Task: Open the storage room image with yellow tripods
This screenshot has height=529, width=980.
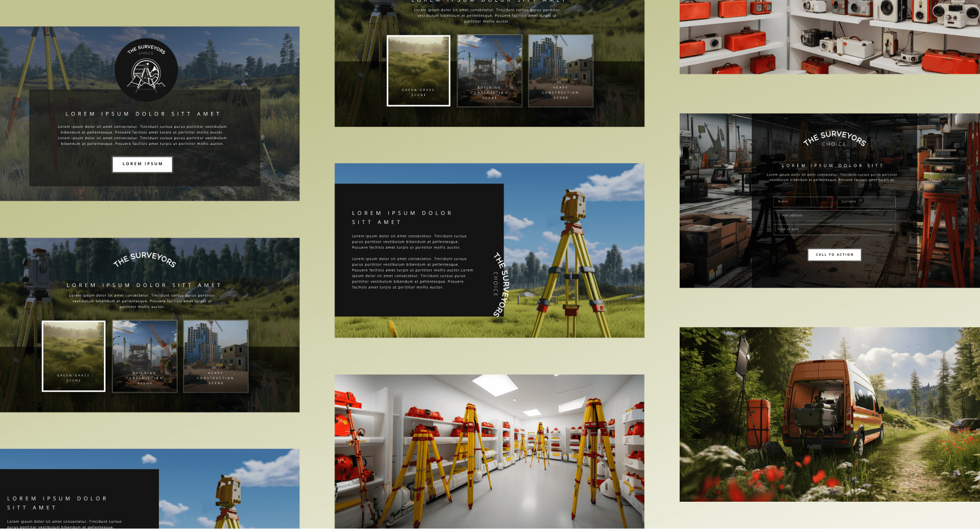Action: [x=489, y=452]
